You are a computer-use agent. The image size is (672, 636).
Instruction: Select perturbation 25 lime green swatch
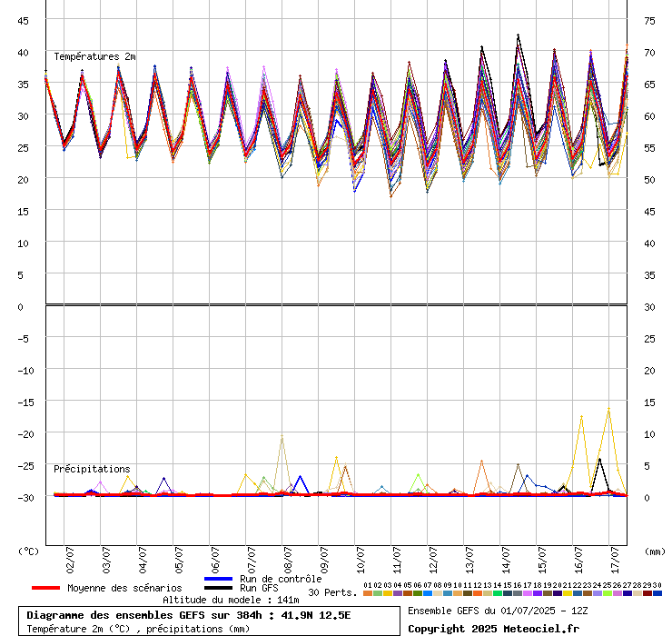click(608, 593)
